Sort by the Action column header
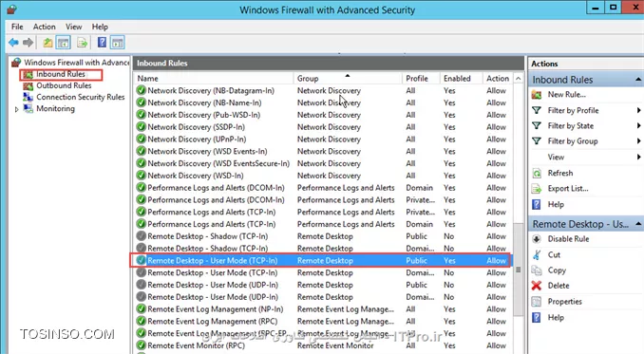Viewport: 644px width, 354px height. pyautogui.click(x=498, y=78)
